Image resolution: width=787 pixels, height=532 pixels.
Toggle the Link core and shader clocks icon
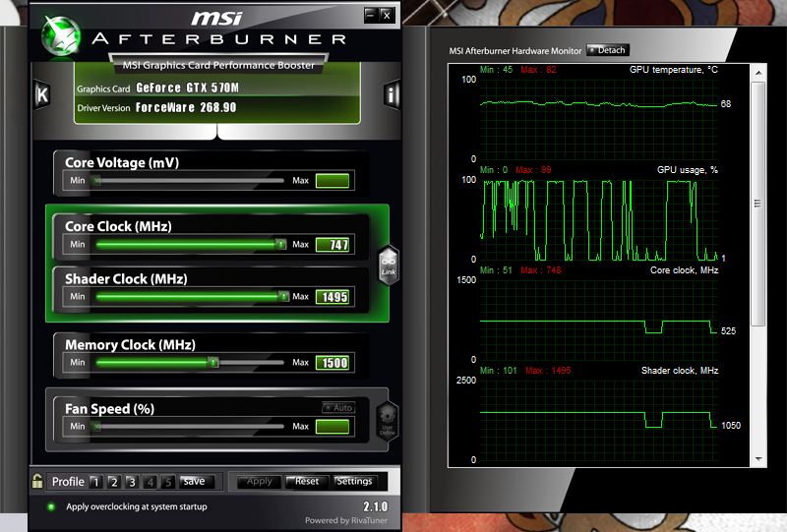389,266
